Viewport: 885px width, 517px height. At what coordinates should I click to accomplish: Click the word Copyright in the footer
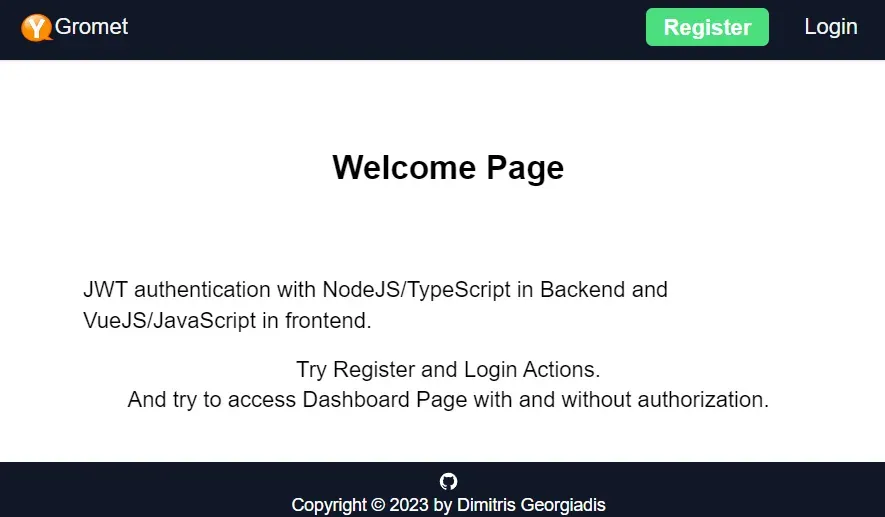(x=329, y=505)
